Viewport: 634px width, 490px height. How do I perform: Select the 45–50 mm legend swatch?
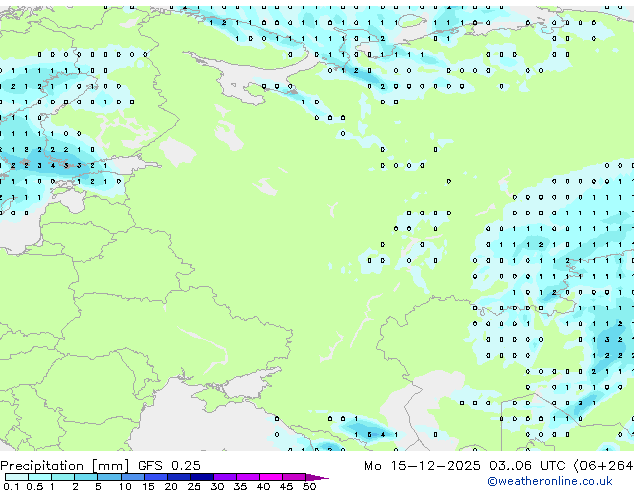click(294, 477)
